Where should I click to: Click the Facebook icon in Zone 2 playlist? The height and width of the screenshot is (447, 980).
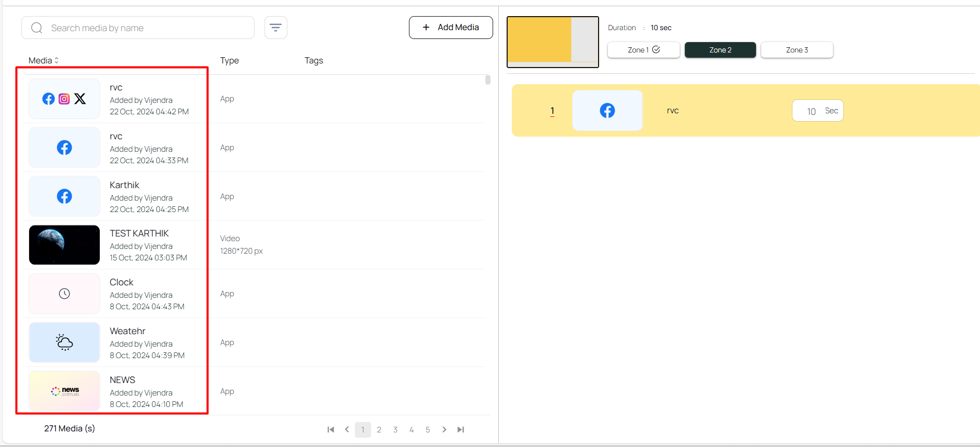607,111
